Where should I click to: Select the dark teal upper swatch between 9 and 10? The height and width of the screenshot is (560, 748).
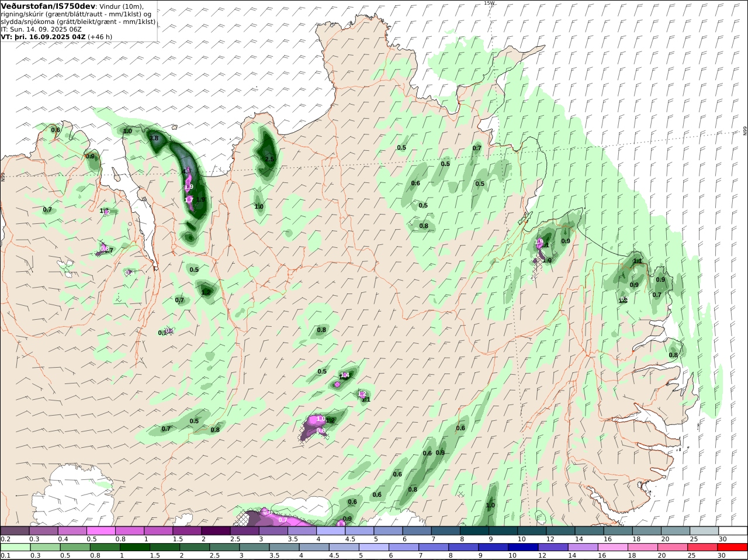[x=504, y=530]
